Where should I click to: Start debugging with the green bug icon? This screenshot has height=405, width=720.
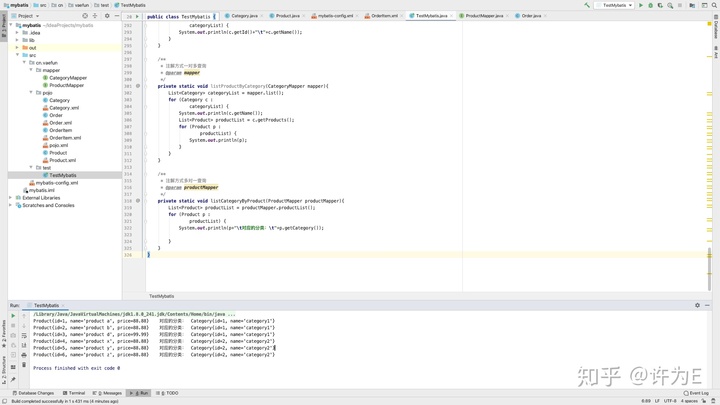[651, 5]
